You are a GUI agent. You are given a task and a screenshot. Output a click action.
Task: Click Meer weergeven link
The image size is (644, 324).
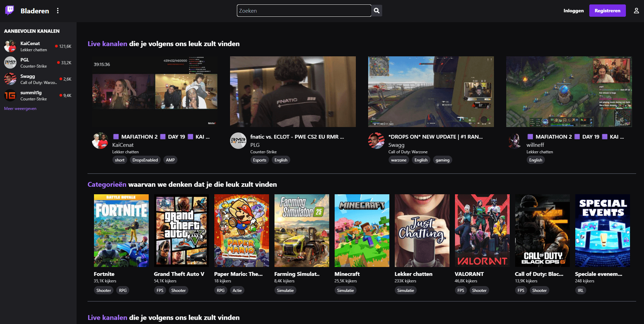click(x=20, y=109)
